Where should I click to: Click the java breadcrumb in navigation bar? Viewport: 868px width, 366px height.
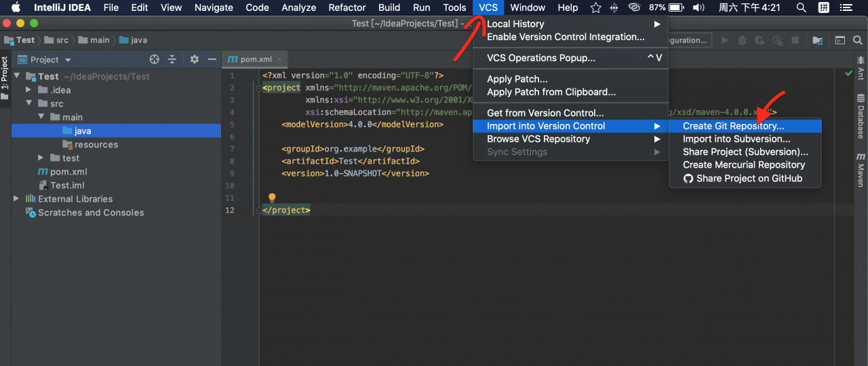(x=133, y=40)
